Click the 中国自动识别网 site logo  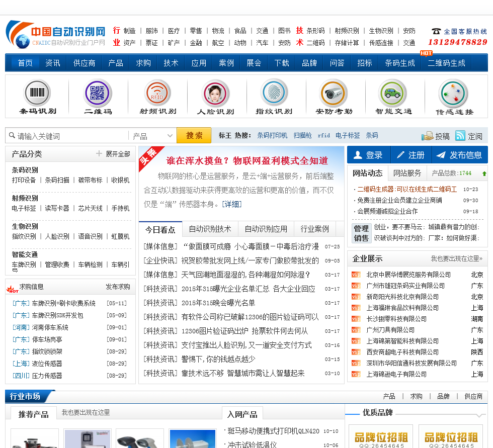(56, 35)
